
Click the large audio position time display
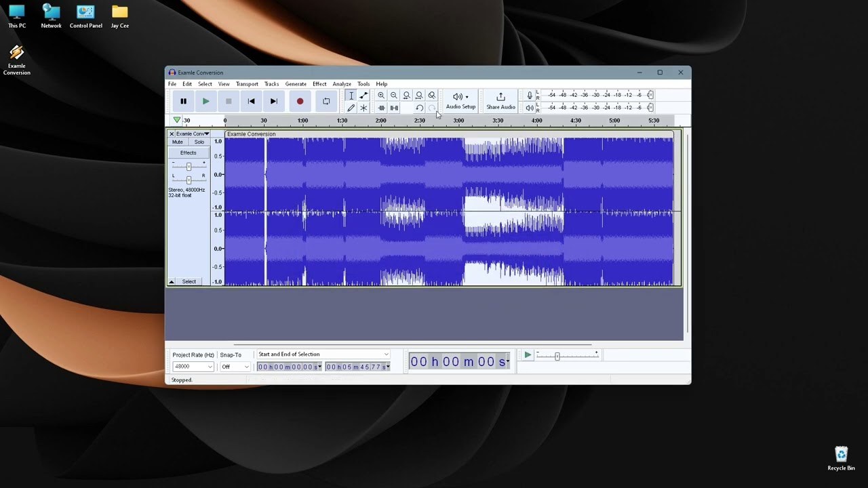(459, 361)
